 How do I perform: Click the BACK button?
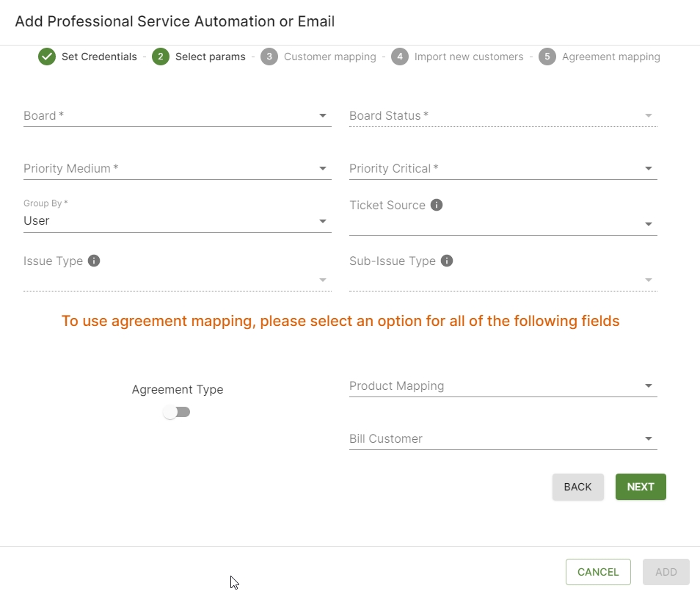click(577, 487)
